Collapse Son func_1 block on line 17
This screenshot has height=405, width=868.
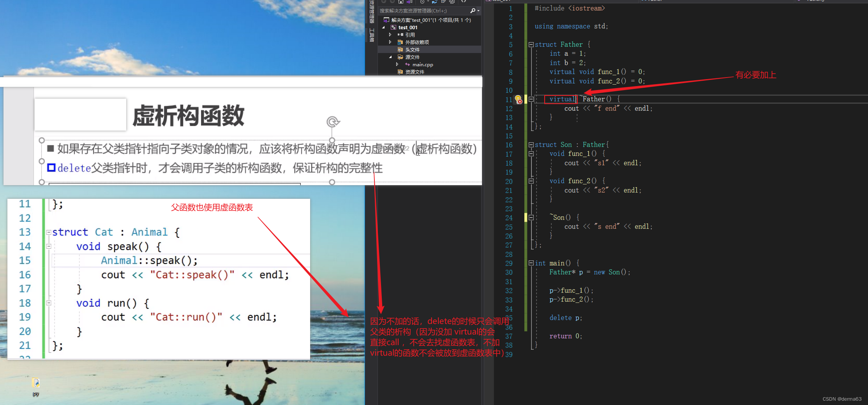coord(531,154)
